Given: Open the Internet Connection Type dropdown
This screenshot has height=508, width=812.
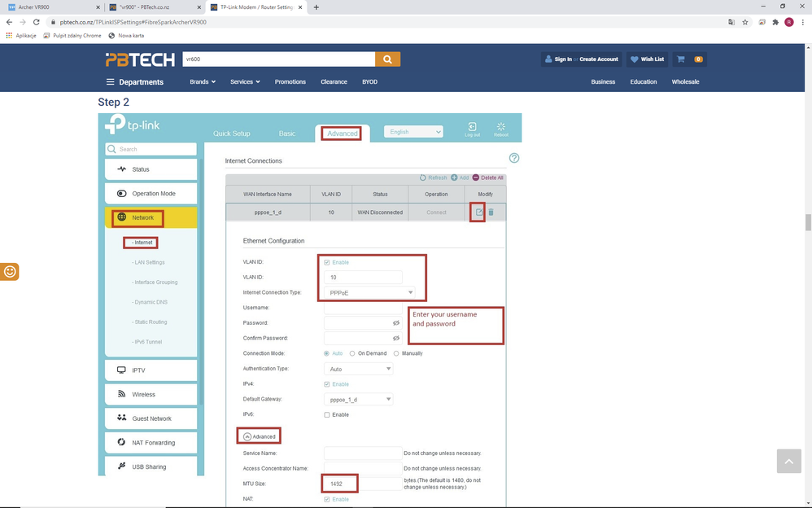Looking at the screenshot, I should tap(370, 292).
